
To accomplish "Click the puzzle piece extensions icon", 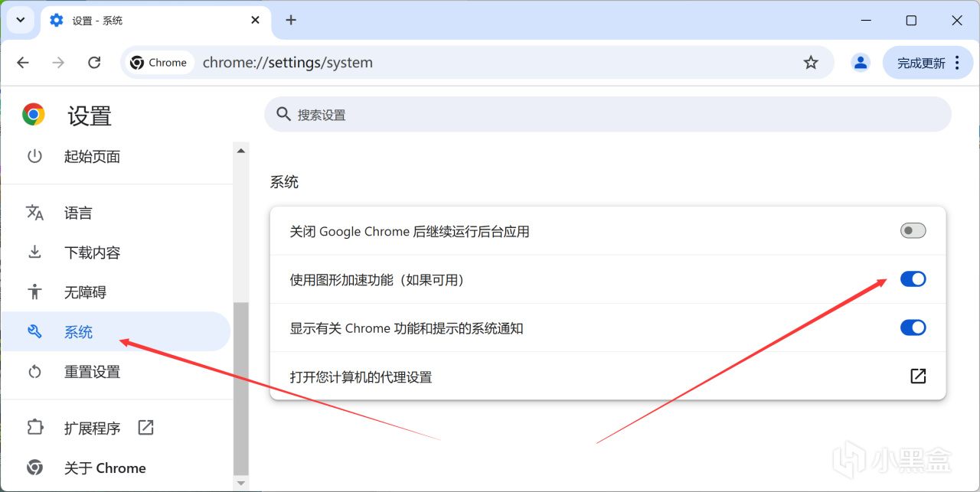I will [34, 428].
